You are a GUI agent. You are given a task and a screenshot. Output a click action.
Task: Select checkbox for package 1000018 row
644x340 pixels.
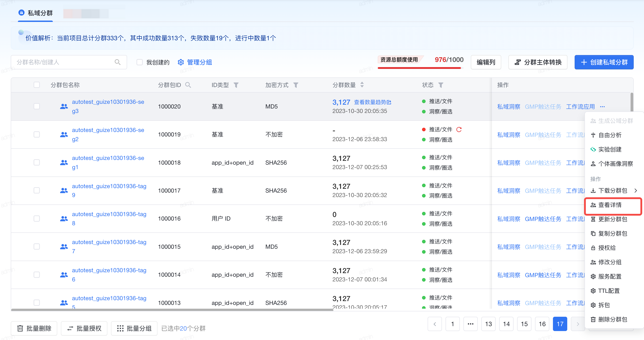pos(37,163)
